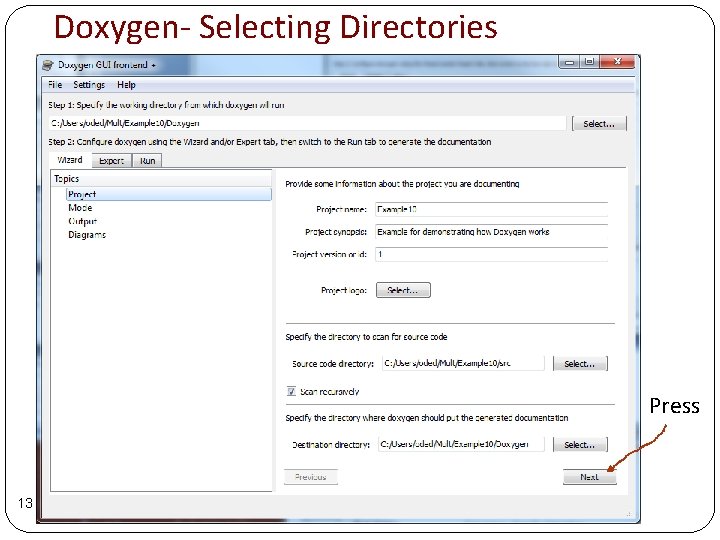Switch to the Wizard tab

(70, 160)
